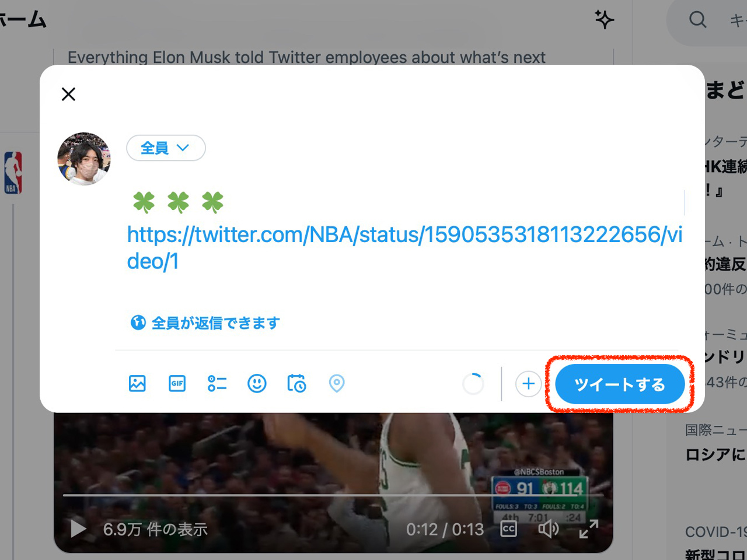Close the tweet compose dialog
747x560 pixels.
click(x=69, y=94)
